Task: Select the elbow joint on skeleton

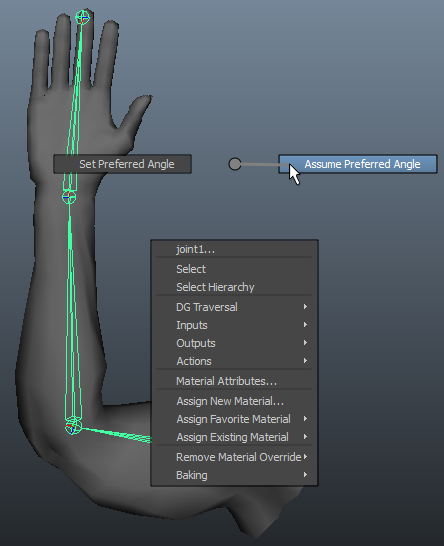Action: coord(72,427)
